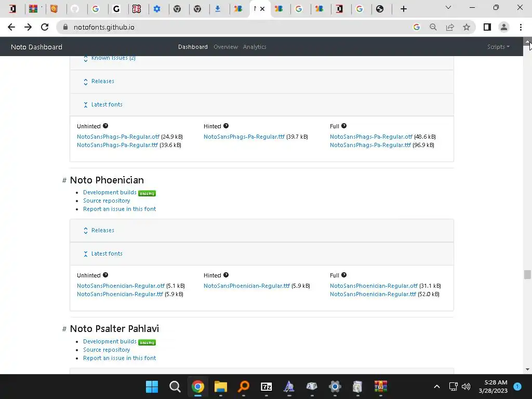Screen dimensions: 532x399
Task: Open the browser side panel icon
Action: pyautogui.click(x=487, y=27)
